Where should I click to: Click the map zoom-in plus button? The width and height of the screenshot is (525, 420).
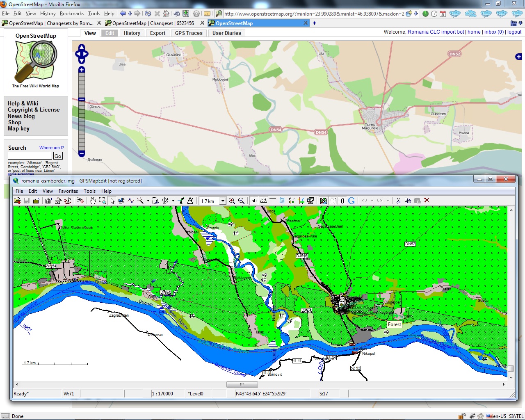(x=82, y=70)
